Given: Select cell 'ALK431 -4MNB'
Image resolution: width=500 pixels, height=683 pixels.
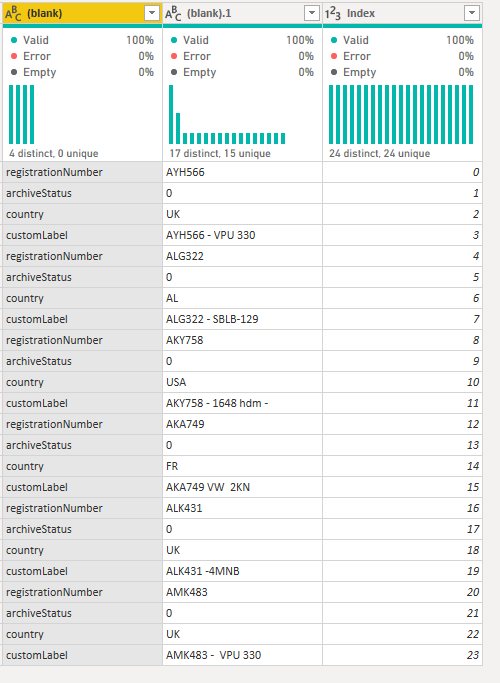Looking at the screenshot, I should pos(242,571).
